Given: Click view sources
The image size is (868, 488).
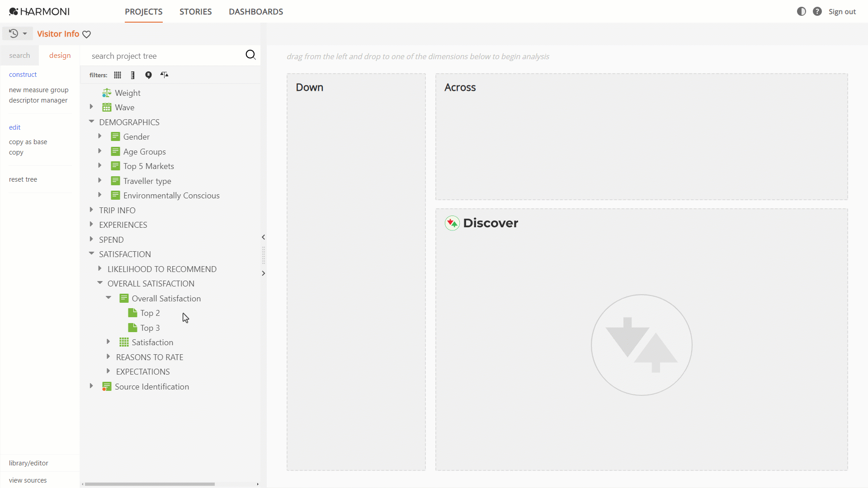Looking at the screenshot, I should [28, 480].
